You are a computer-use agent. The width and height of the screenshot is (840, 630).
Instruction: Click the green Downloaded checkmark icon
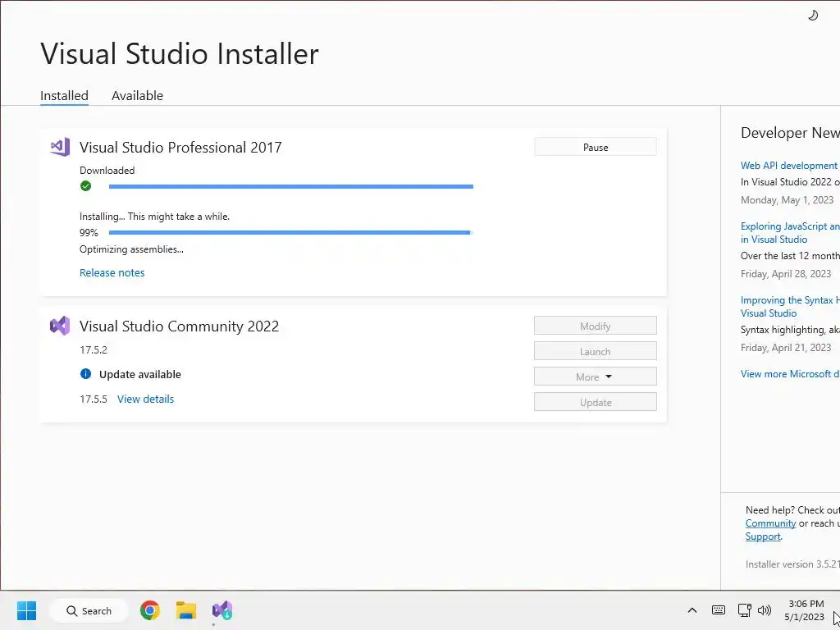[x=85, y=186]
